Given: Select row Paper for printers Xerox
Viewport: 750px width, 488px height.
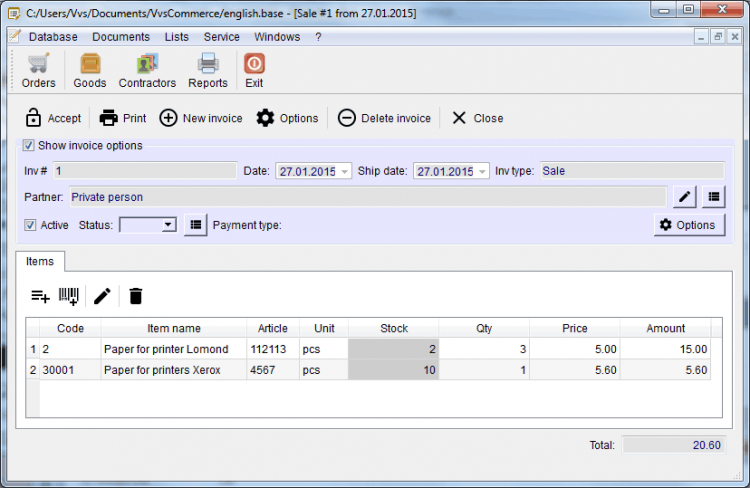Looking at the screenshot, I should 368,370.
